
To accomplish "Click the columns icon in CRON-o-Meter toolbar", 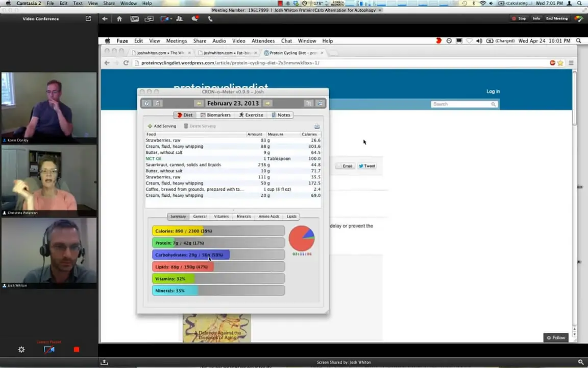I will pyautogui.click(x=309, y=103).
